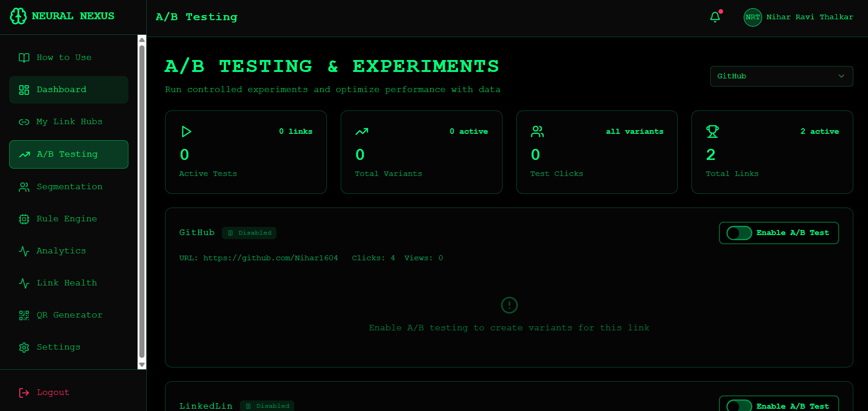Click the A/B Testing trend arrow icon in sidebar
The width and height of the screenshot is (868, 411).
click(24, 154)
